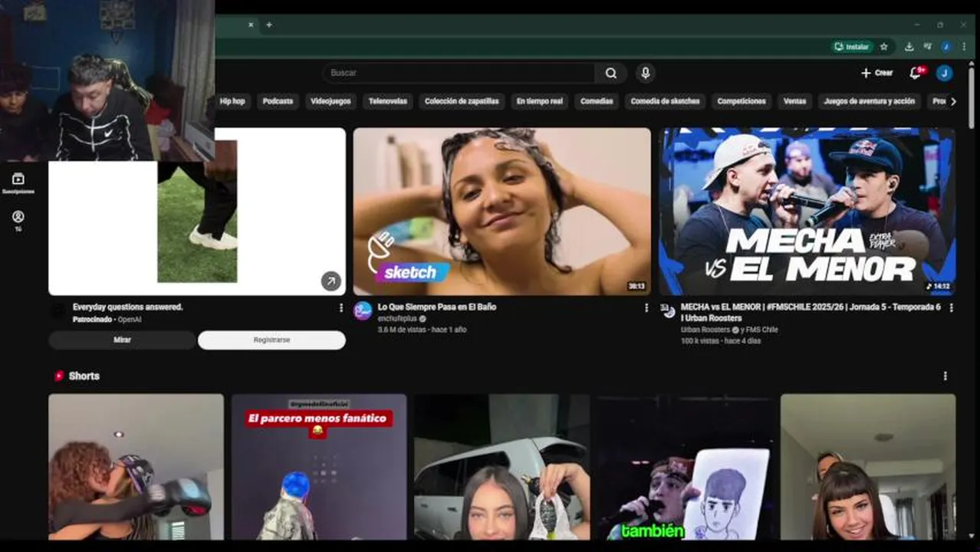The image size is (980, 552).
Task: Click the Patrocinado · OpenAI label
Action: pyautogui.click(x=107, y=319)
